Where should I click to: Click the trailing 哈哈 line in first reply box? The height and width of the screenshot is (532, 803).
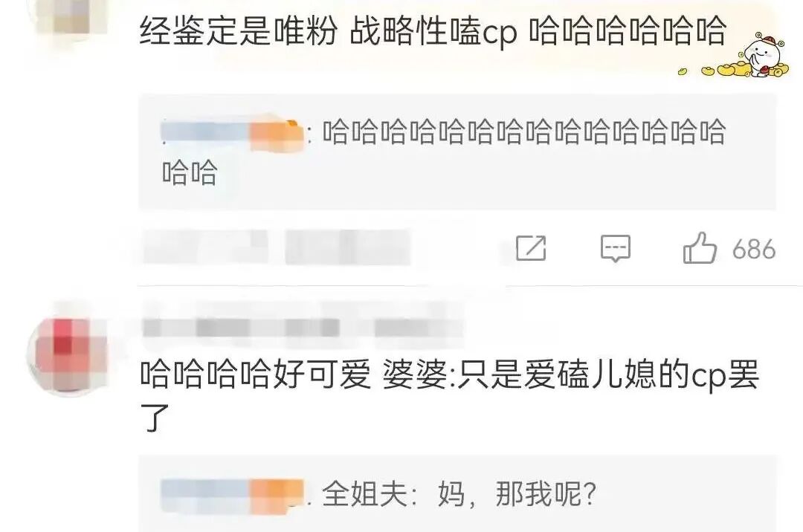(190, 172)
